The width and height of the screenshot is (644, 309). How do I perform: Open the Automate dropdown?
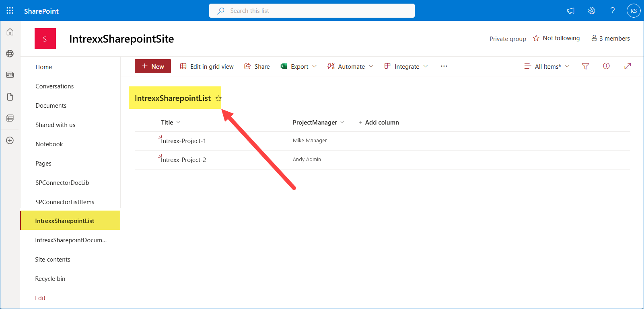click(x=350, y=66)
